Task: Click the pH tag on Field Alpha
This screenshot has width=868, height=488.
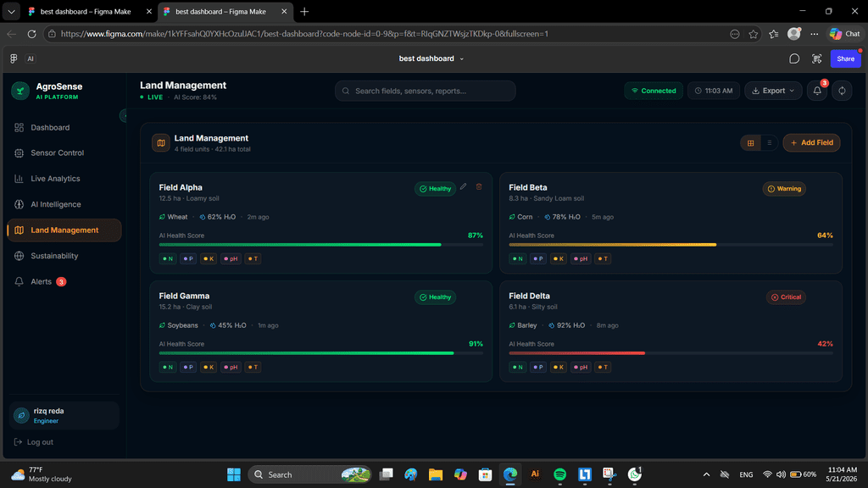Action: (x=231, y=258)
